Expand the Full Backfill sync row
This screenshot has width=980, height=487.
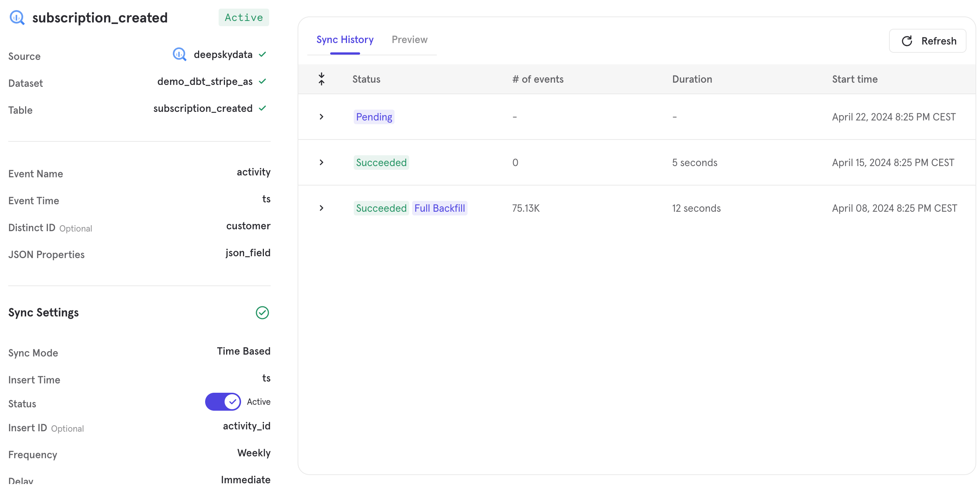point(322,208)
